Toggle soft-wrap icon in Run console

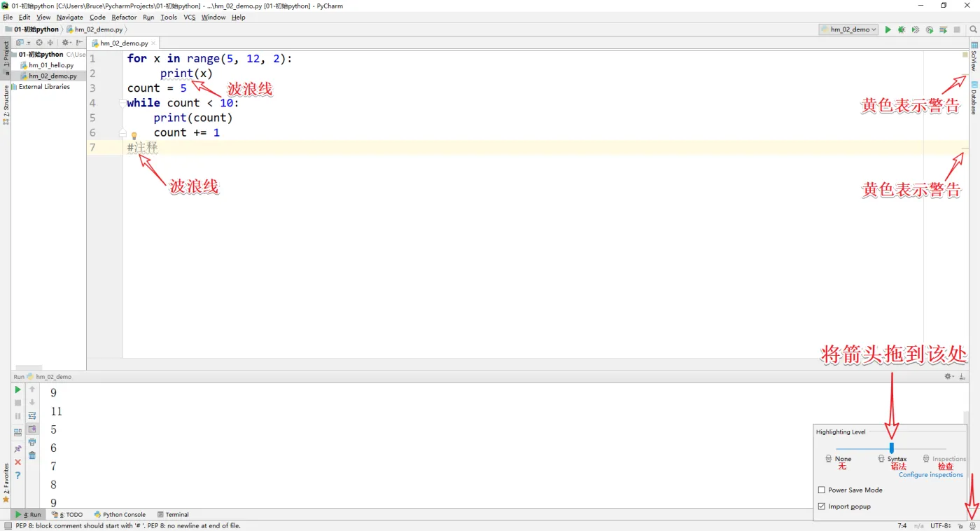coord(32,415)
